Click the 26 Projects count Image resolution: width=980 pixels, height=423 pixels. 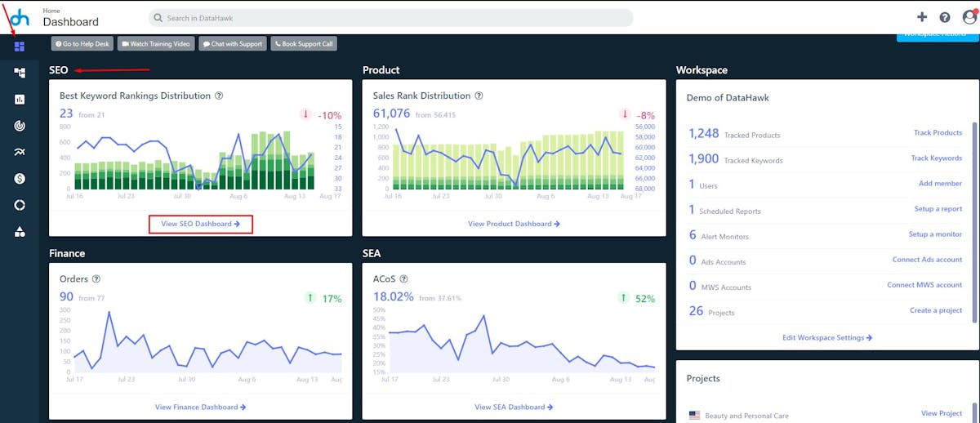coord(696,311)
